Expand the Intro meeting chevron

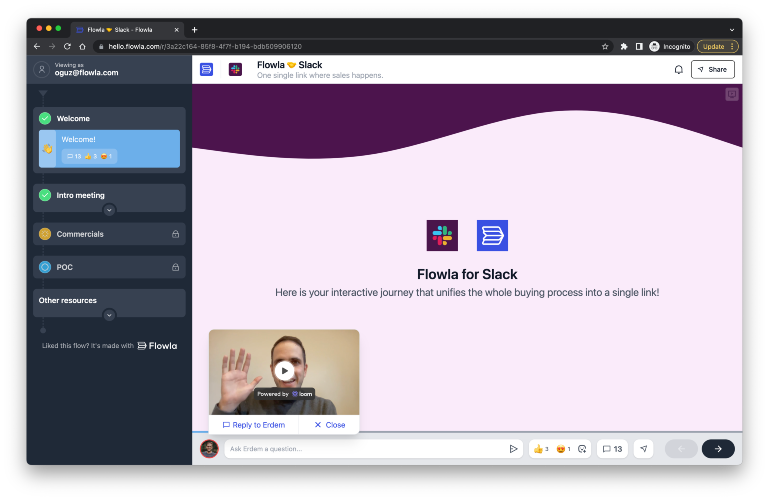[109, 210]
